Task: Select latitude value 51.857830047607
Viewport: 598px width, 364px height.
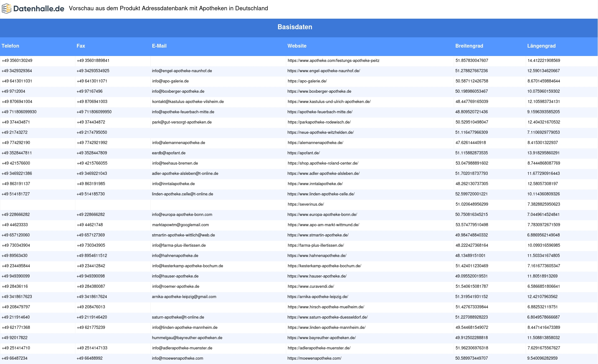Action: 472,61
